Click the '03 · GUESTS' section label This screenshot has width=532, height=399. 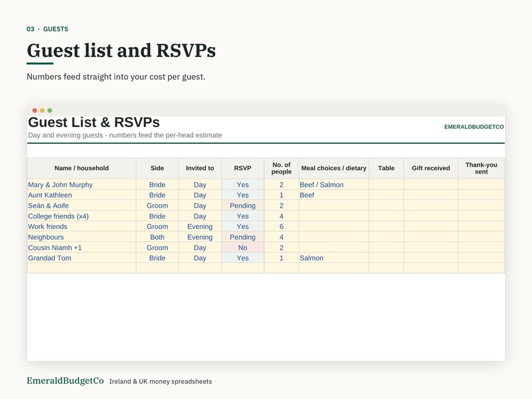(48, 29)
